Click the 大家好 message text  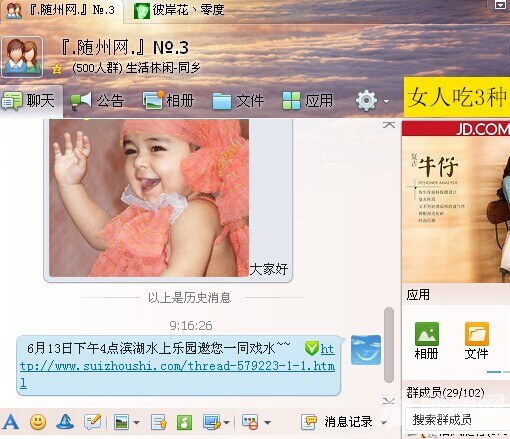[x=269, y=269]
